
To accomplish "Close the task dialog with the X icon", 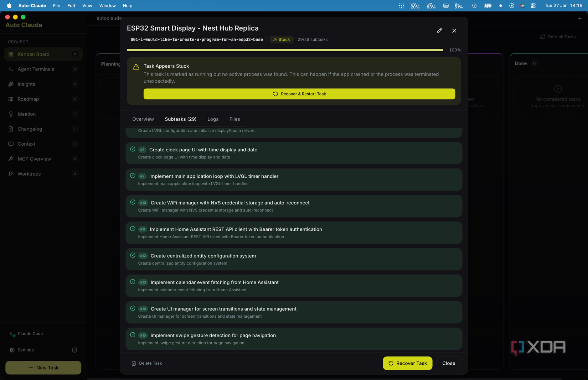I will (x=454, y=31).
